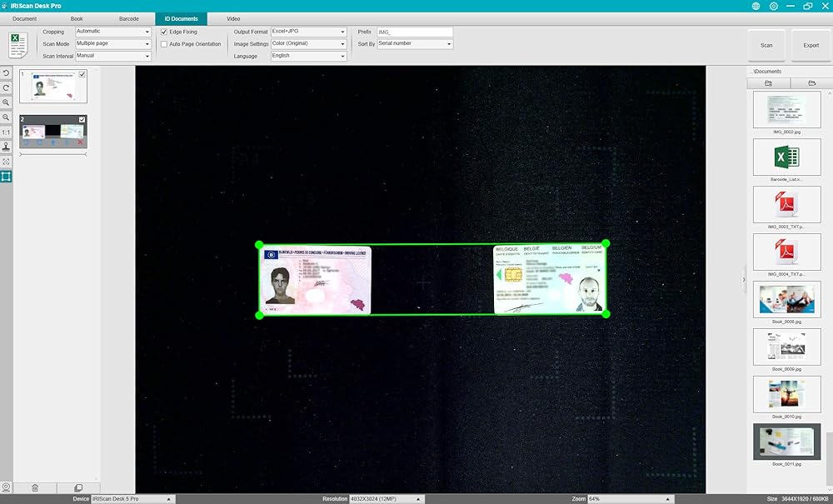This screenshot has width=833, height=504.
Task: Switch to the Video tab
Action: (233, 18)
